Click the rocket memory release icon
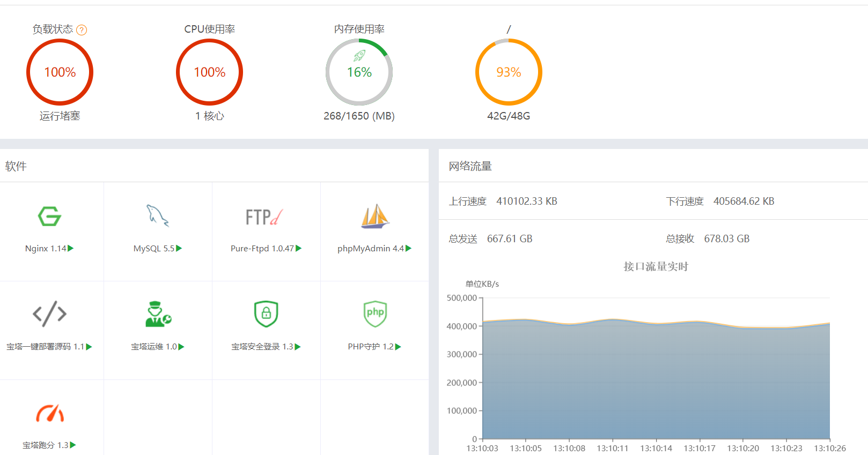The width and height of the screenshot is (868, 455). coord(359,55)
